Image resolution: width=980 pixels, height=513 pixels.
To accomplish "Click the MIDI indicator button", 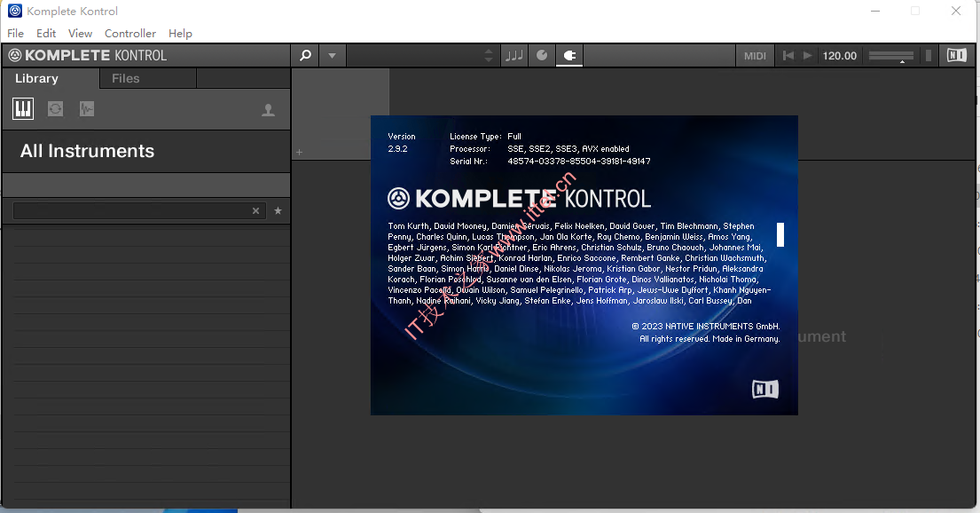I will (x=755, y=56).
